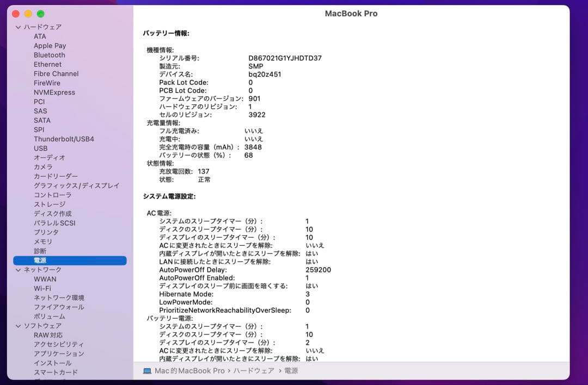588x385 pixels.
Task: Select グラフィックス/ディスプレイ in the sidebar
Action: (76, 185)
